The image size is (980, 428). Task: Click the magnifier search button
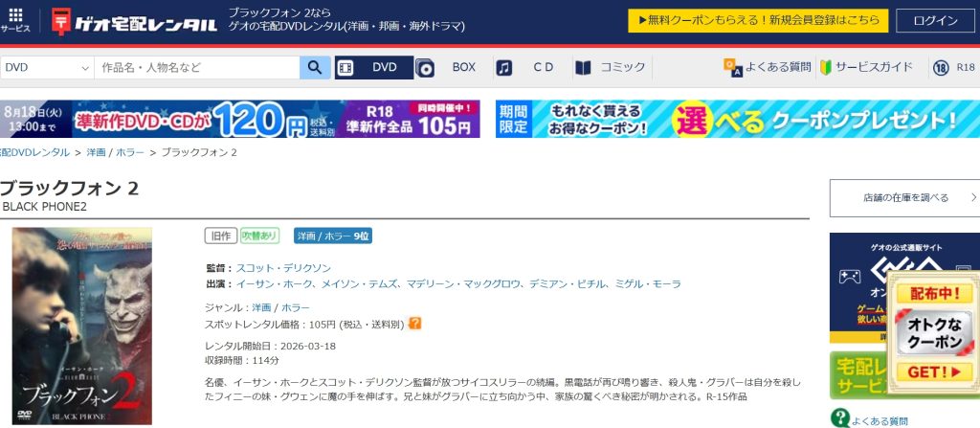click(315, 68)
